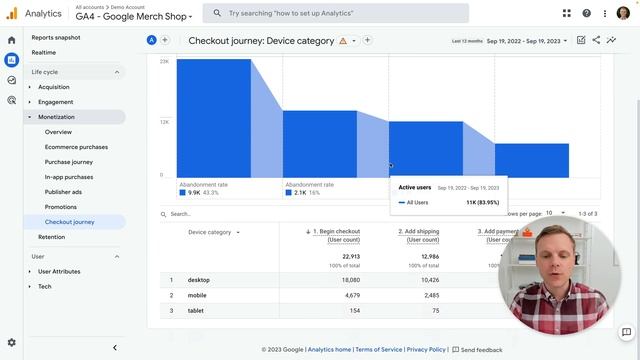The image size is (640, 360).
Task: Add a comparison with plus next to A
Action: point(164,40)
